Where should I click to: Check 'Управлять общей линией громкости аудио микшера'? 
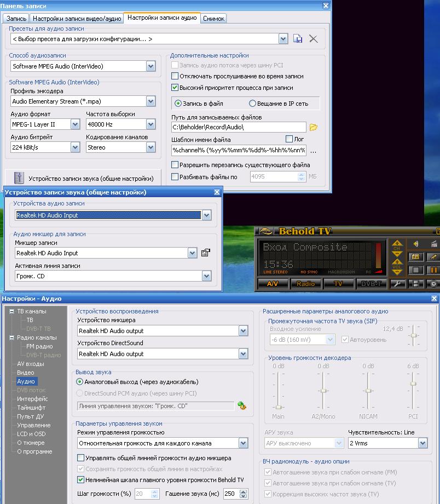coord(81,458)
